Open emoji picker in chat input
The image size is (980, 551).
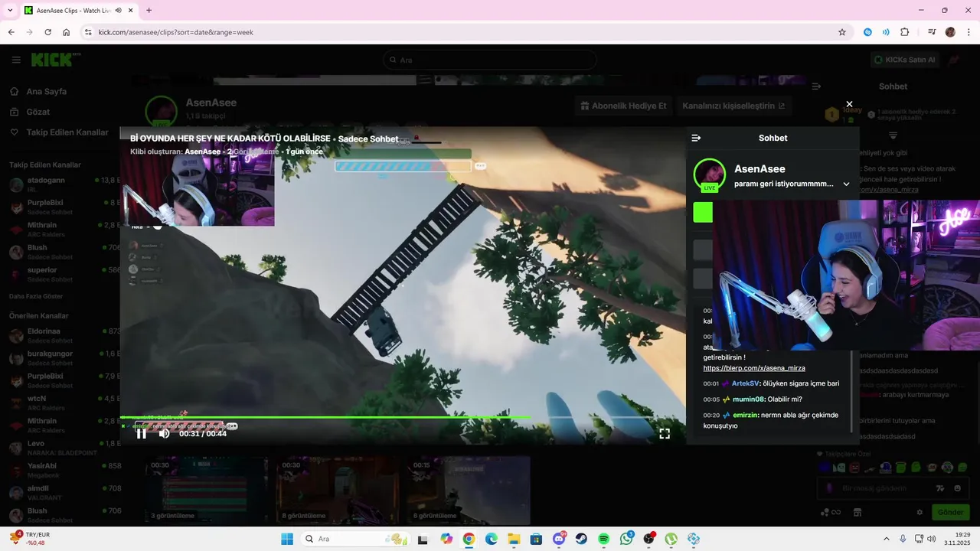coord(958,488)
